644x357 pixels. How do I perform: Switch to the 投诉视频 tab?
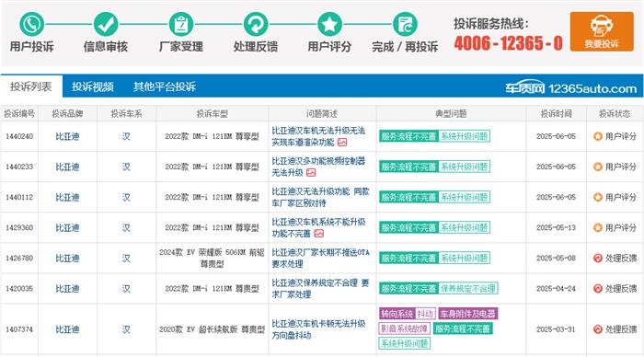(93, 86)
